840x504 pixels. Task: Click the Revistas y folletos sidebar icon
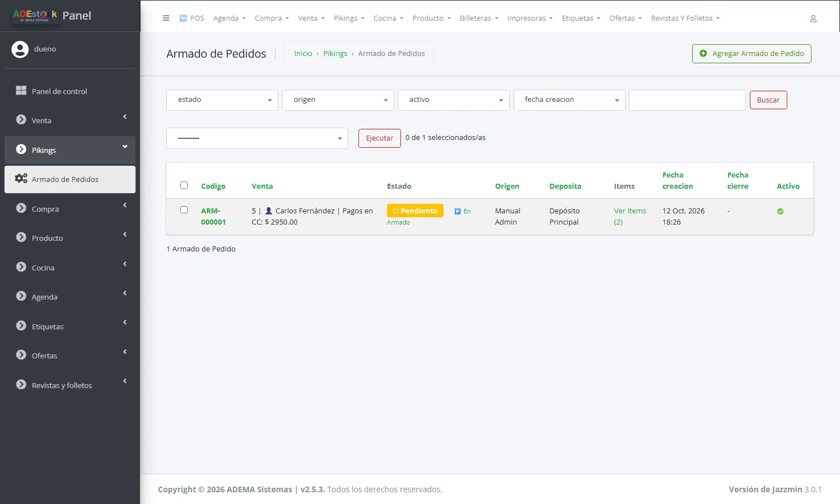click(x=21, y=385)
